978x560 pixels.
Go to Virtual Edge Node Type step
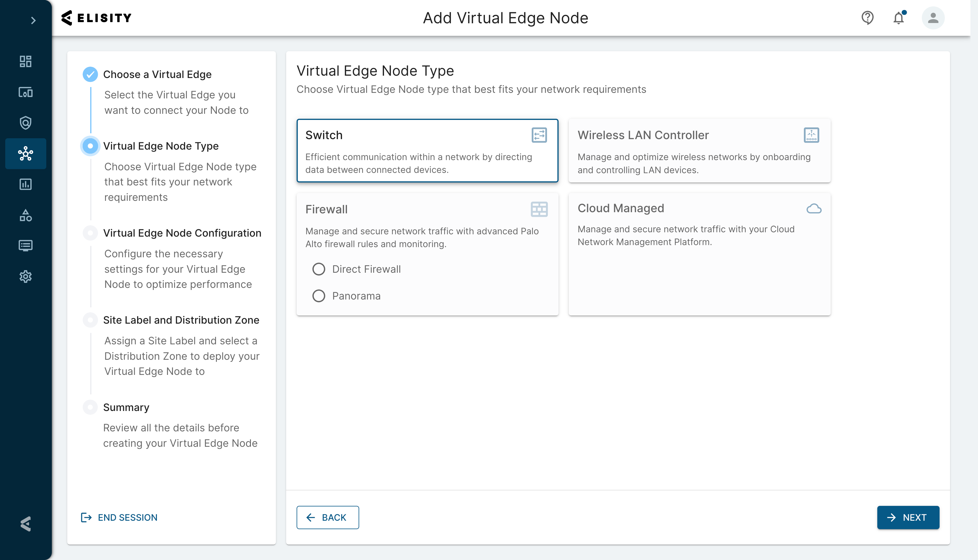click(161, 146)
